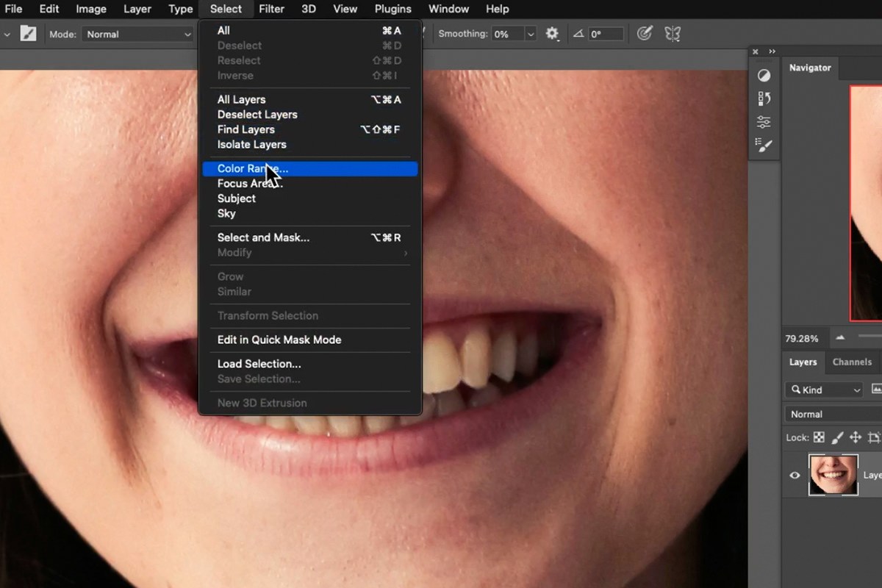Open the Window menu

448,9
